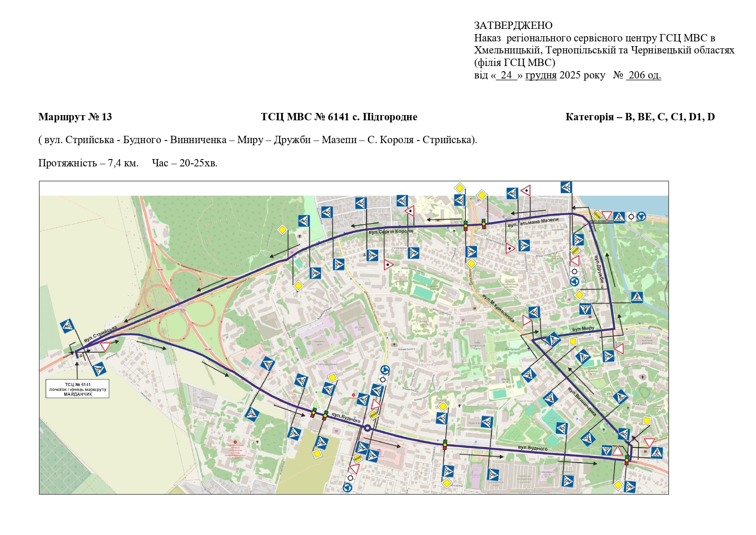Click the left traffic light on вул. Гетьмана Мазепи
This screenshot has width=756, height=535.
[x=465, y=225]
